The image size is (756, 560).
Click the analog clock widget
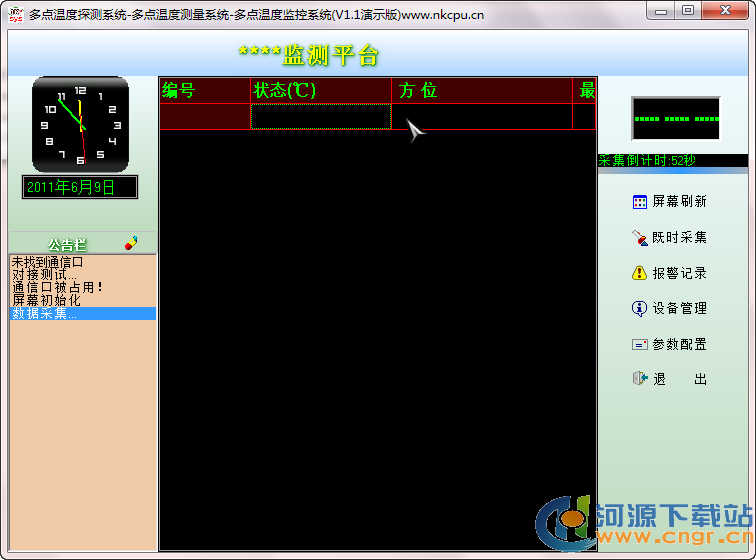81,124
